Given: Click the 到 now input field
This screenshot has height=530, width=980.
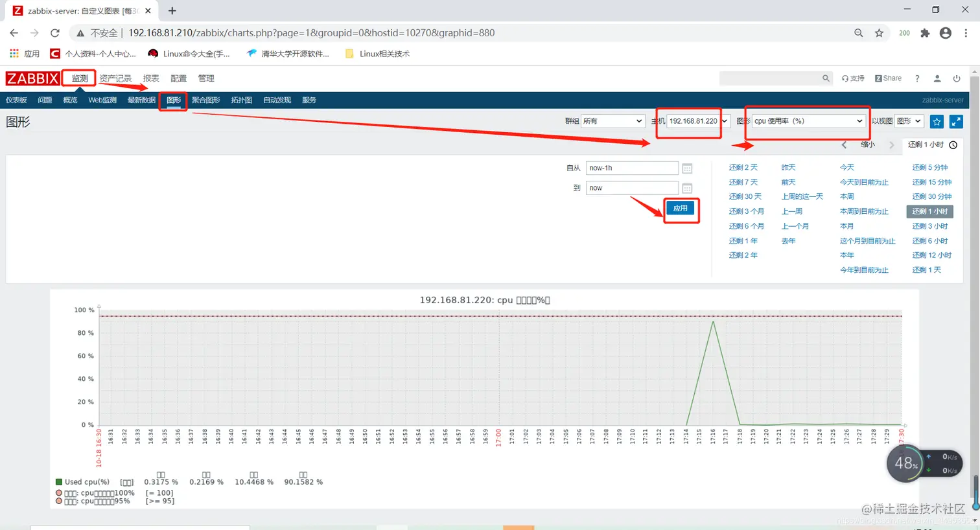Looking at the screenshot, I should point(632,189).
